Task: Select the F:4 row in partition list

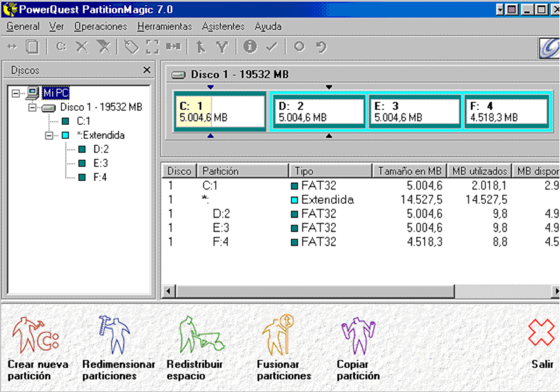Action: click(361, 242)
